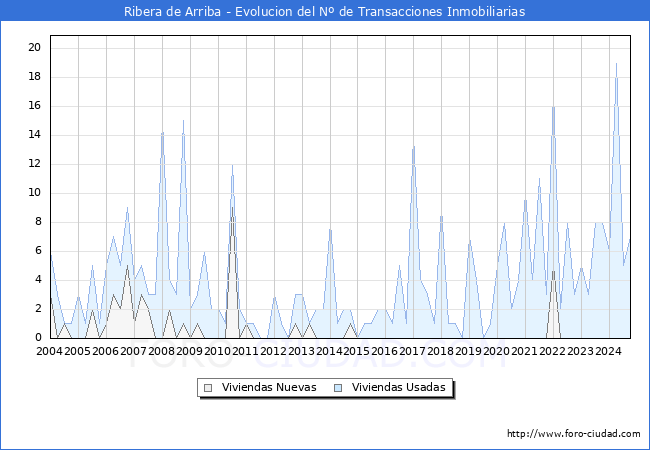Select the 2010 x-axis label
650x450 pixels.
[217, 351]
